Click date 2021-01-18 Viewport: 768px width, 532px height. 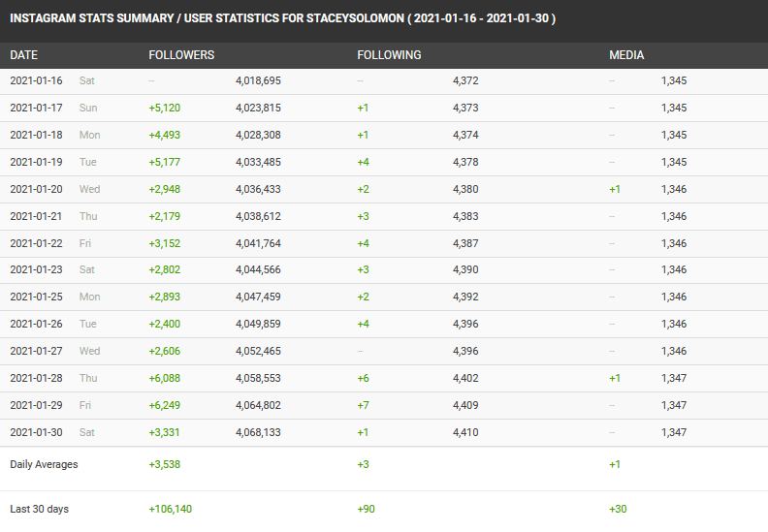tap(36, 135)
